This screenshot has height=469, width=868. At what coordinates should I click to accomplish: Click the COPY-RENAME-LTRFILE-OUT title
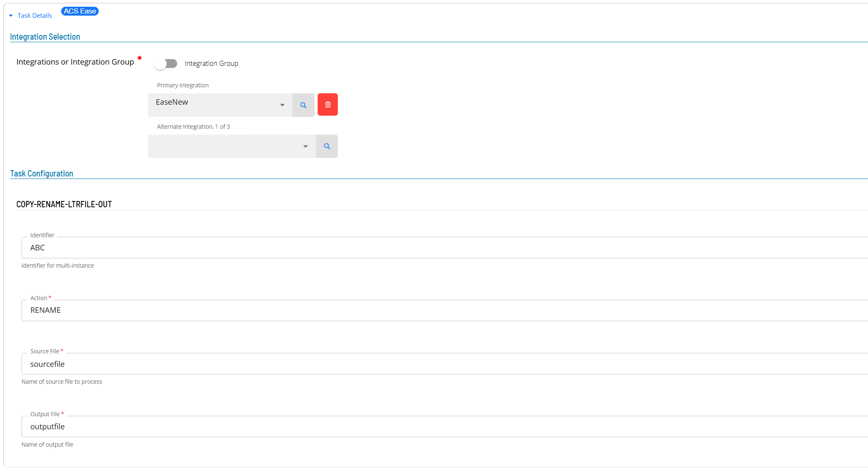coord(64,204)
